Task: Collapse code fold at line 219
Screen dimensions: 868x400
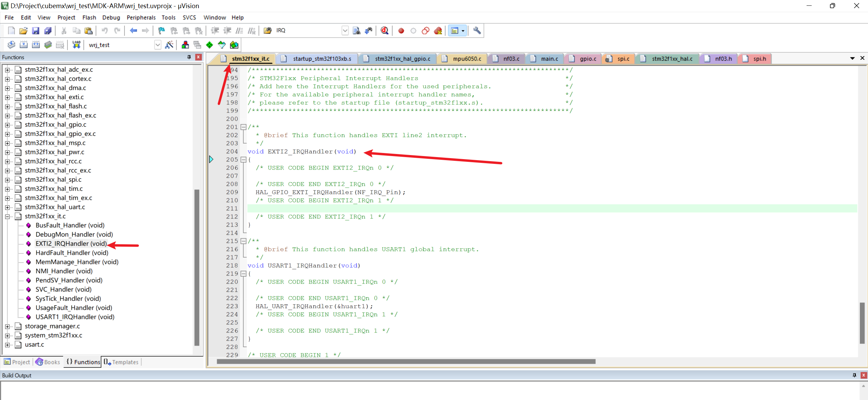Action: pos(243,273)
